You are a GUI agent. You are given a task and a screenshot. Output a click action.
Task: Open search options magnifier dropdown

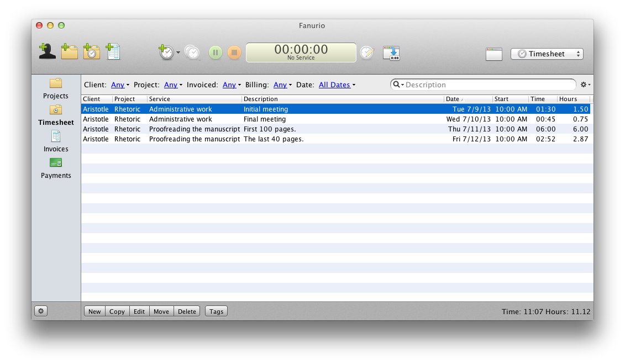tap(398, 85)
